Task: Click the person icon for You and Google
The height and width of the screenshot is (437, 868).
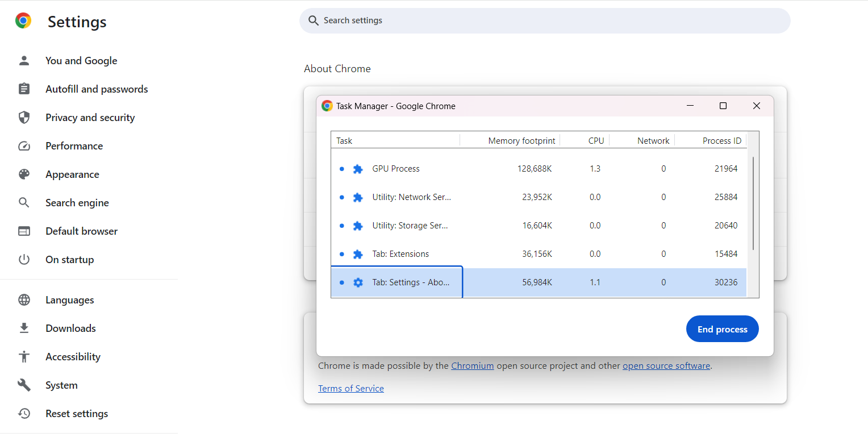Action: pos(24,61)
